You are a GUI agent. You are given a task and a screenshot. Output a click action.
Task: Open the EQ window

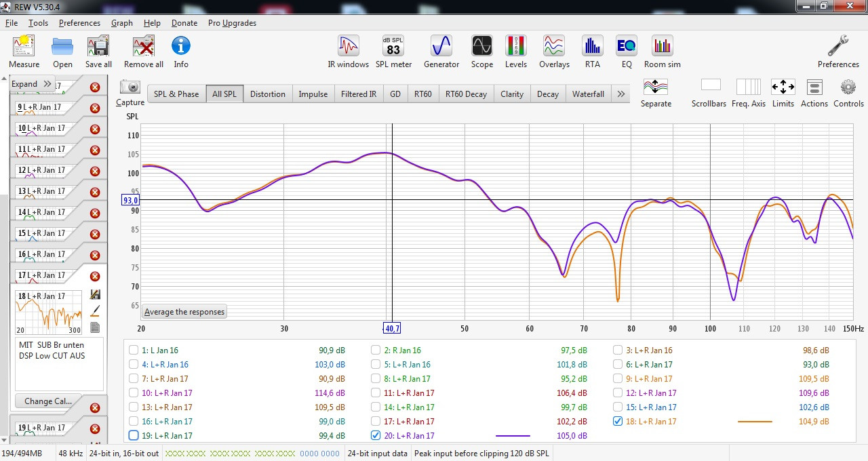coord(626,52)
